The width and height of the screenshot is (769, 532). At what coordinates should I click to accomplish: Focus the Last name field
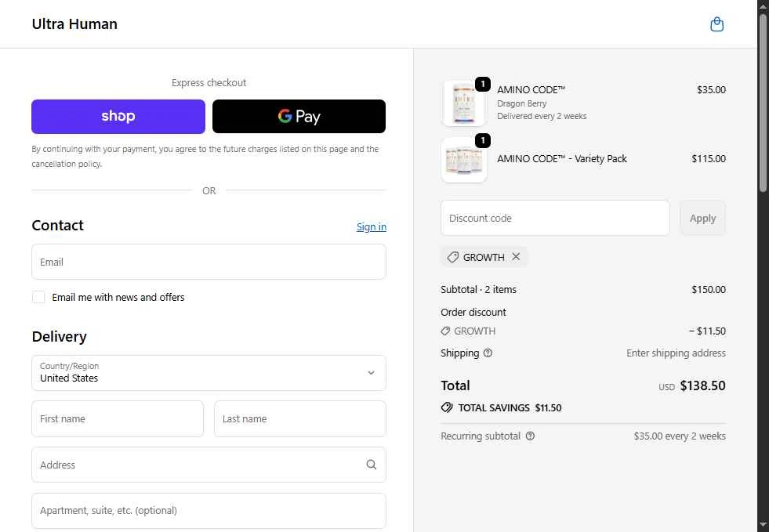click(x=300, y=418)
